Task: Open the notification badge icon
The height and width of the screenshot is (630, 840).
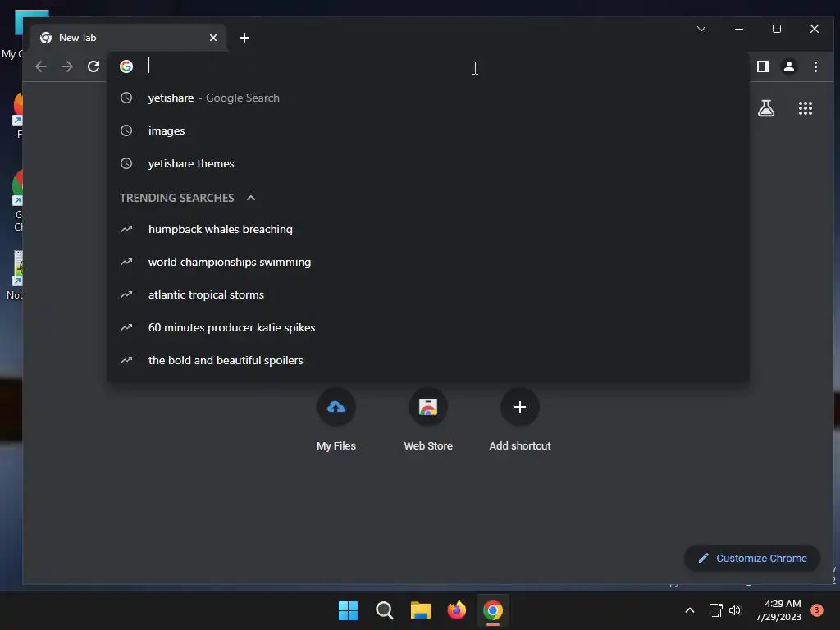Action: pyautogui.click(x=817, y=609)
